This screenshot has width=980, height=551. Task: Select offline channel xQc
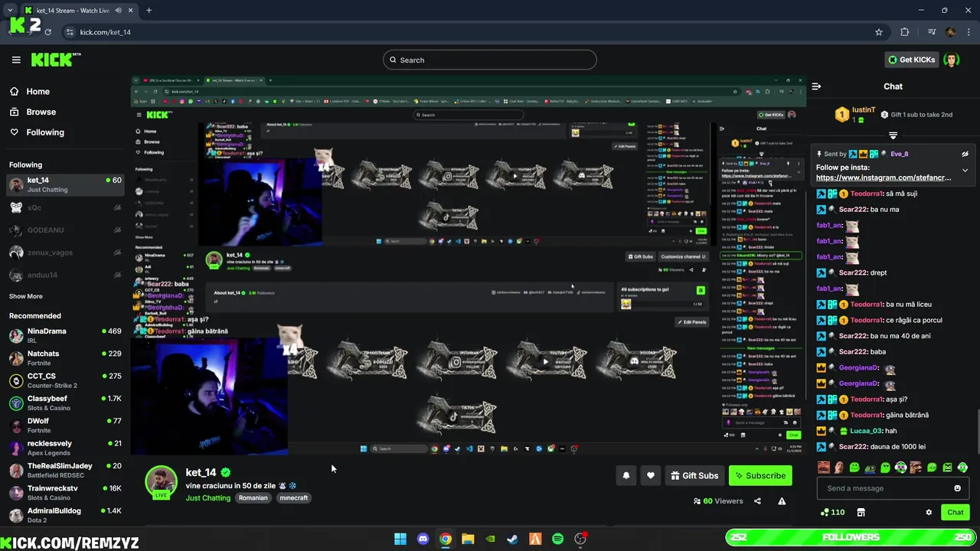(x=64, y=207)
